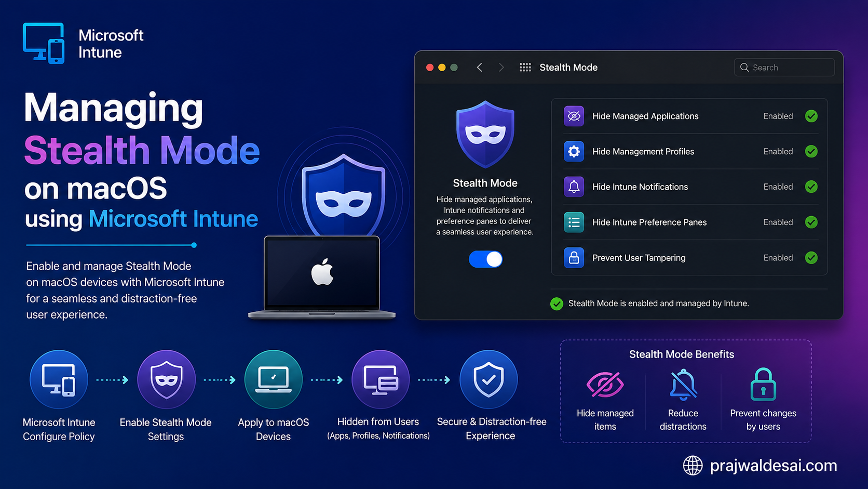Screen dimensions: 868x489
Task: Click 'Stealth Mode is enabled and managed by Intune' text
Action: tap(658, 303)
